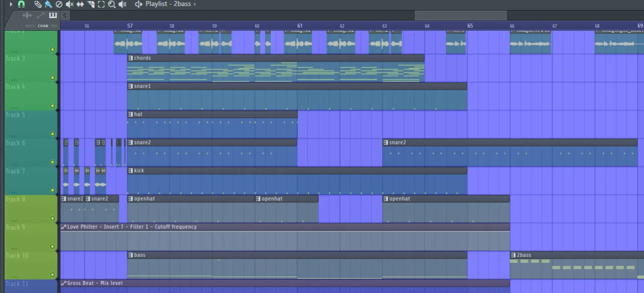Mute Track 4 with its green dot

coord(52,106)
